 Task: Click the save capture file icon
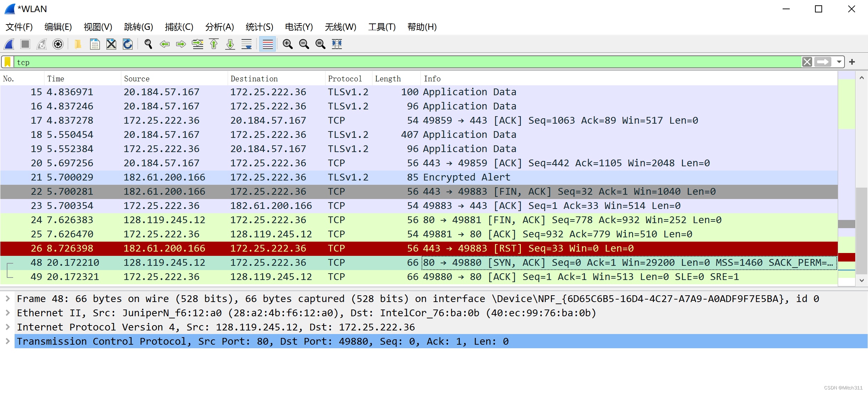coord(95,44)
